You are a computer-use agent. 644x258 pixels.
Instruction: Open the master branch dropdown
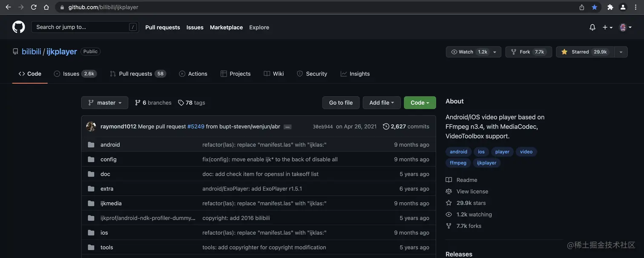click(105, 103)
